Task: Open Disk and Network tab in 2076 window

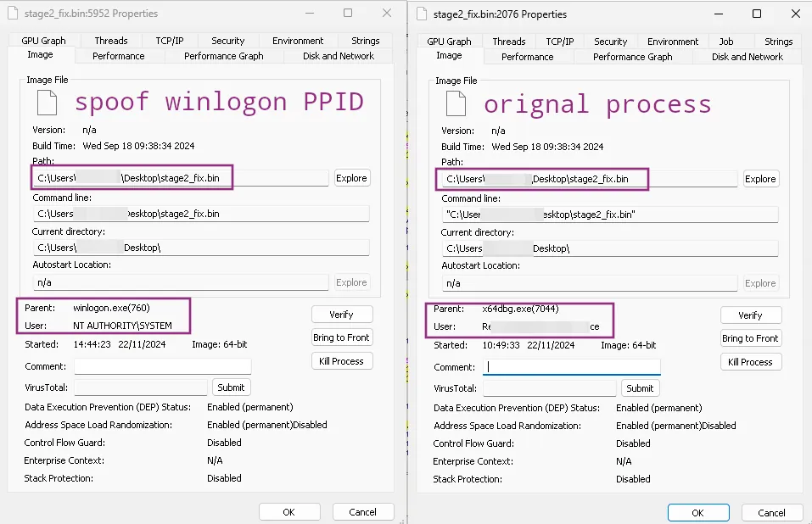Action: (748, 57)
